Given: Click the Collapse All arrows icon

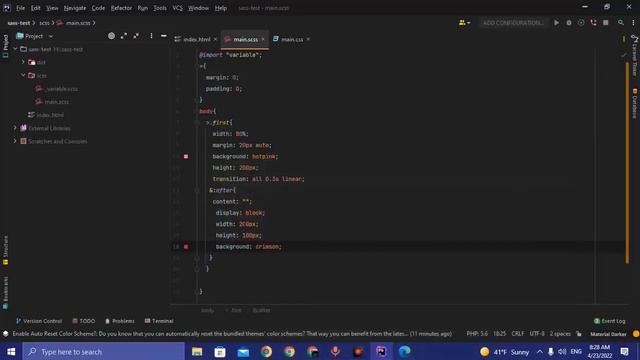Looking at the screenshot, I should (136, 36).
